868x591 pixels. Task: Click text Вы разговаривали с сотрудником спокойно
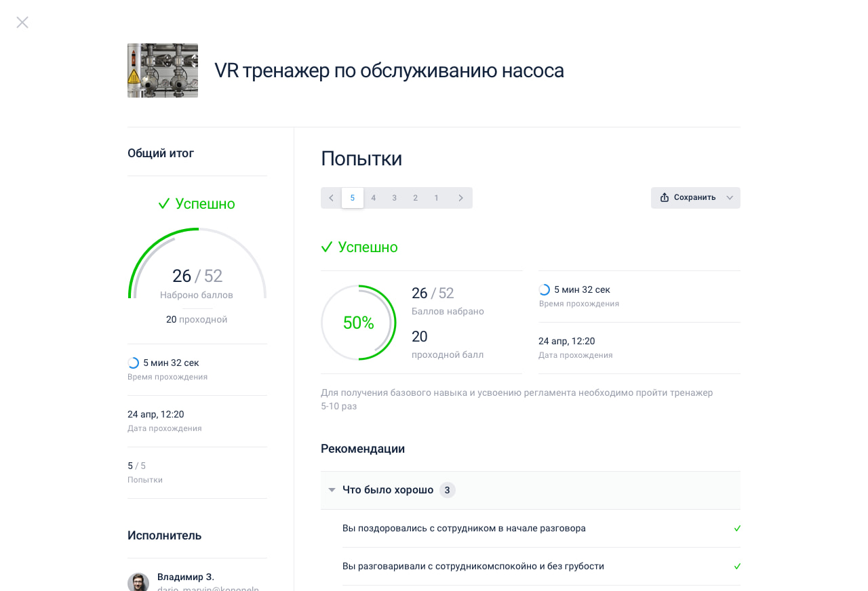click(473, 566)
